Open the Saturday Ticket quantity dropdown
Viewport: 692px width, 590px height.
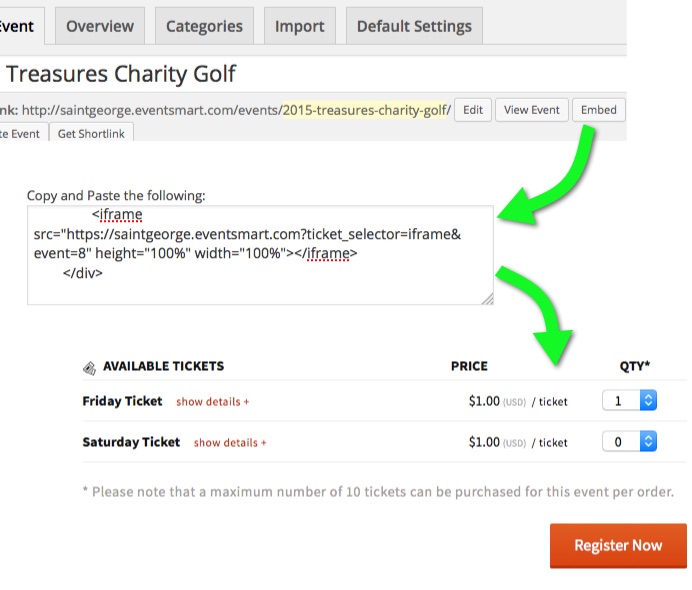pos(629,441)
